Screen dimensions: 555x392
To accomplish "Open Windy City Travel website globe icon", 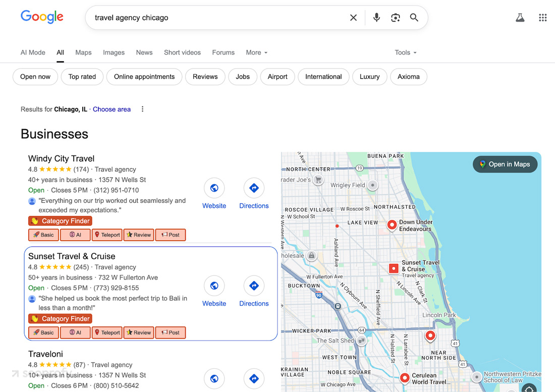I will point(214,188).
